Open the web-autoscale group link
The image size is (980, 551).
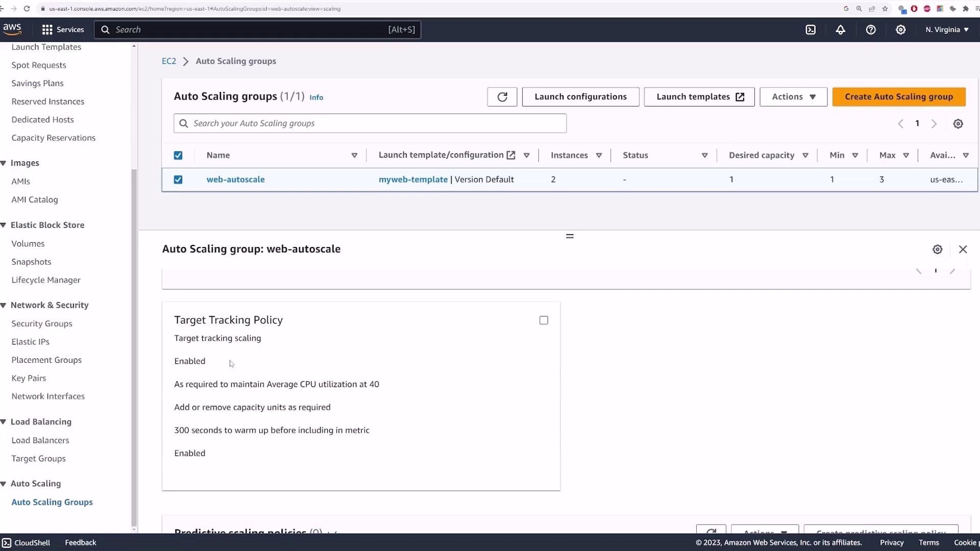[235, 180]
